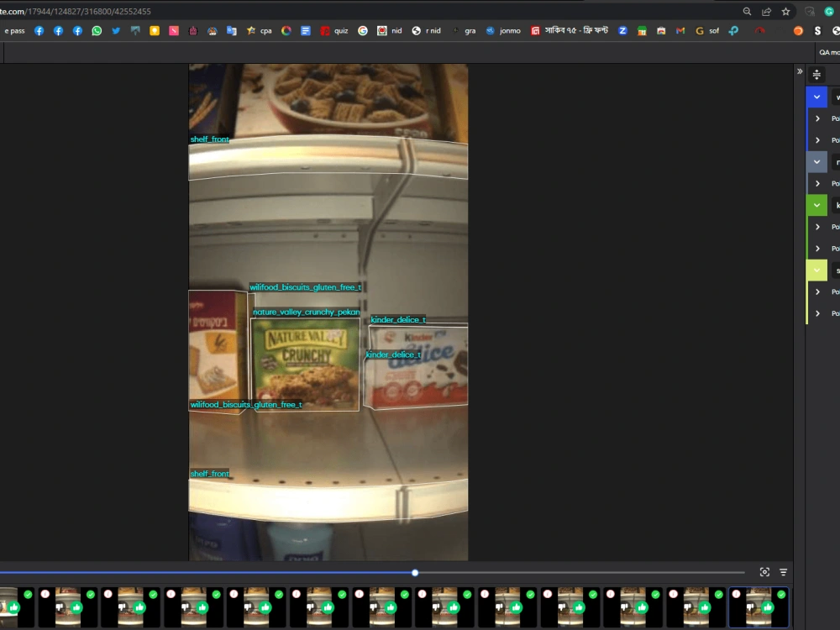Screen dimensions: 840x630
Task: Open the Twitter bird bookmark
Action: click(116, 30)
